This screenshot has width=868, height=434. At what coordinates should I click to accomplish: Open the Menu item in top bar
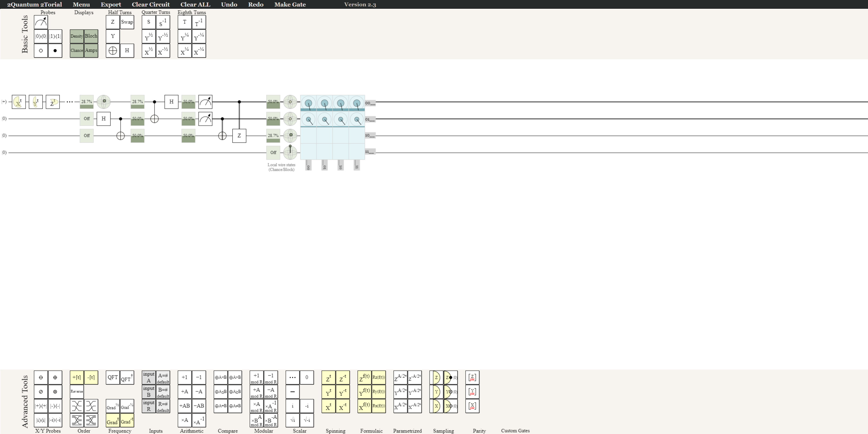(81, 4)
